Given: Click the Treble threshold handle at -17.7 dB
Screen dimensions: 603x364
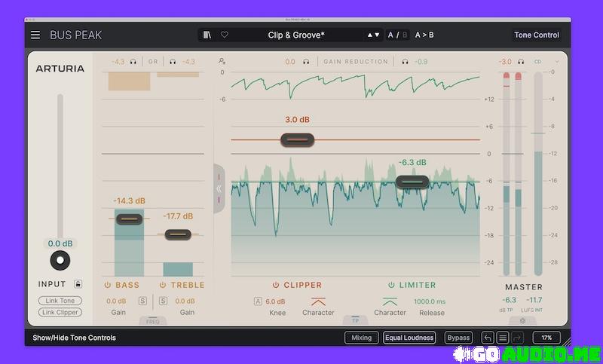Looking at the screenshot, I should pos(178,234).
